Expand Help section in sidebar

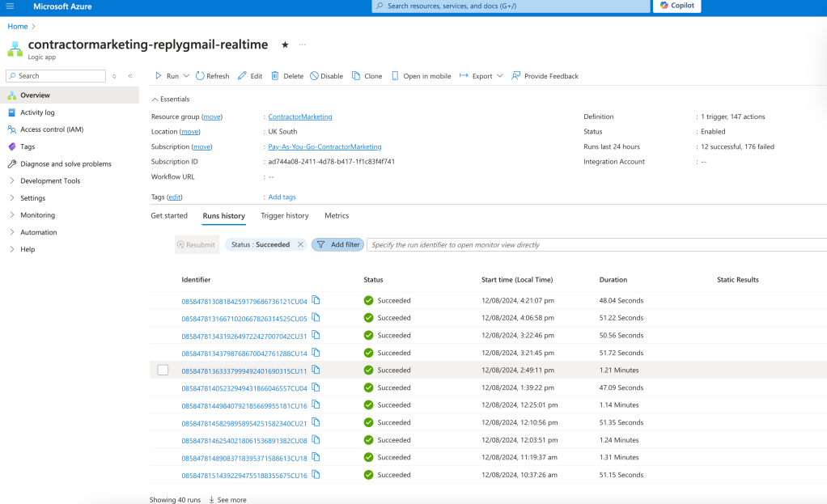[28, 249]
